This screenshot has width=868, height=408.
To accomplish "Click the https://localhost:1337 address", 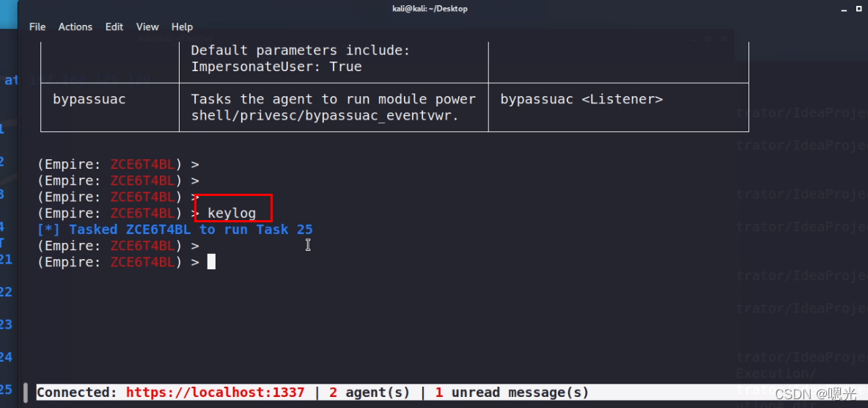I will pyautogui.click(x=215, y=393).
